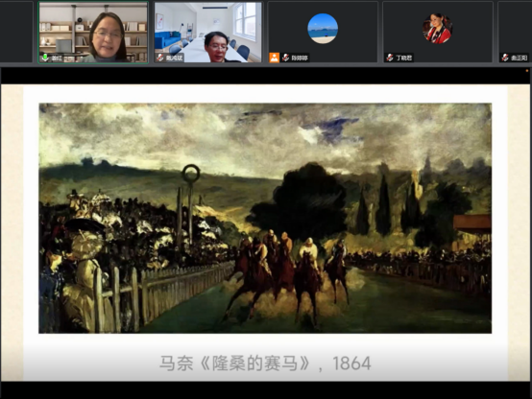Select the active speaker video tile with green border
532x399 pixels.
(93, 33)
